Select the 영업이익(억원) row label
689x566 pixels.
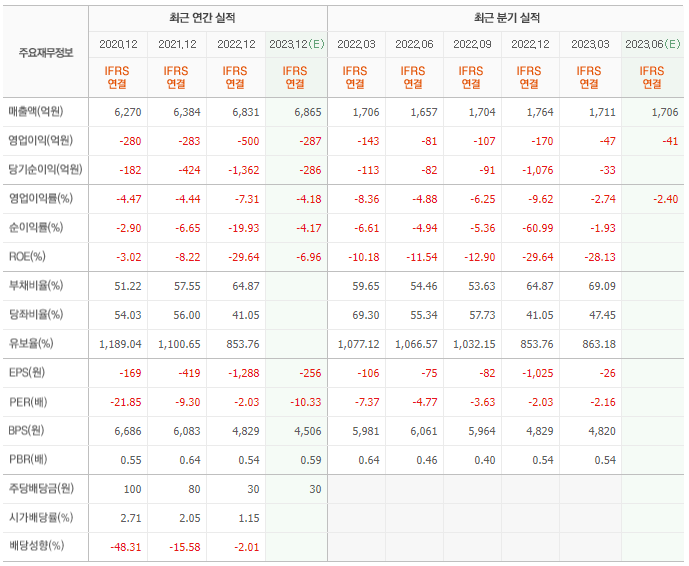coord(40,141)
